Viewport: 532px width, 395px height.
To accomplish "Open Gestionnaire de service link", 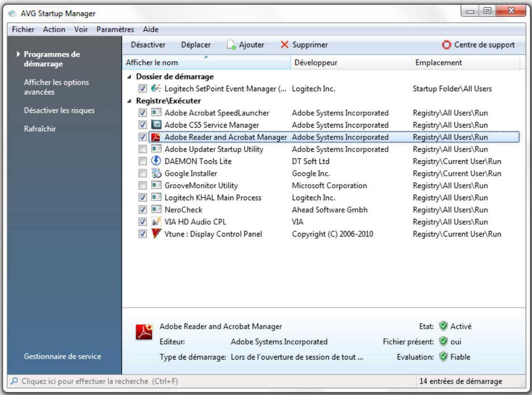I will pos(63,356).
